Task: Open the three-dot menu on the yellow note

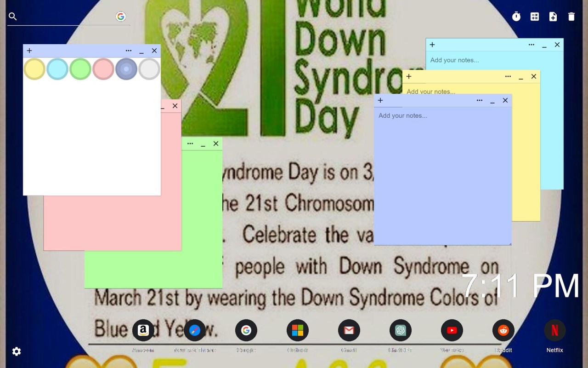Action: click(508, 76)
